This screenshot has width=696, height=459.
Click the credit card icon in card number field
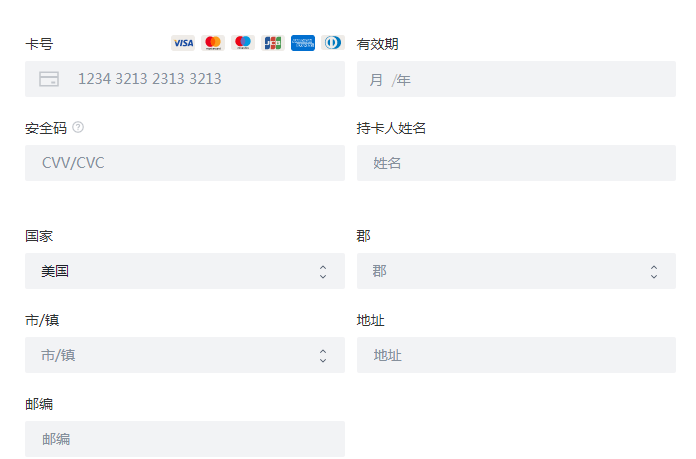coord(49,79)
